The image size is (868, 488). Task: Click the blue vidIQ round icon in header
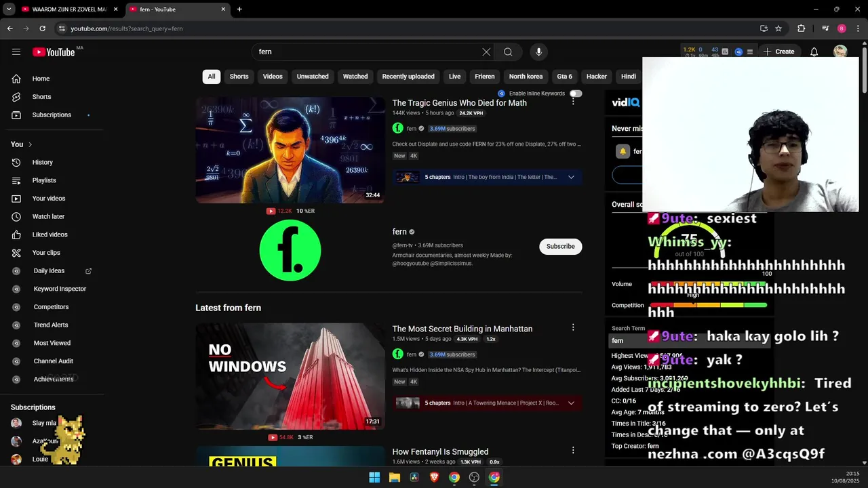point(738,52)
